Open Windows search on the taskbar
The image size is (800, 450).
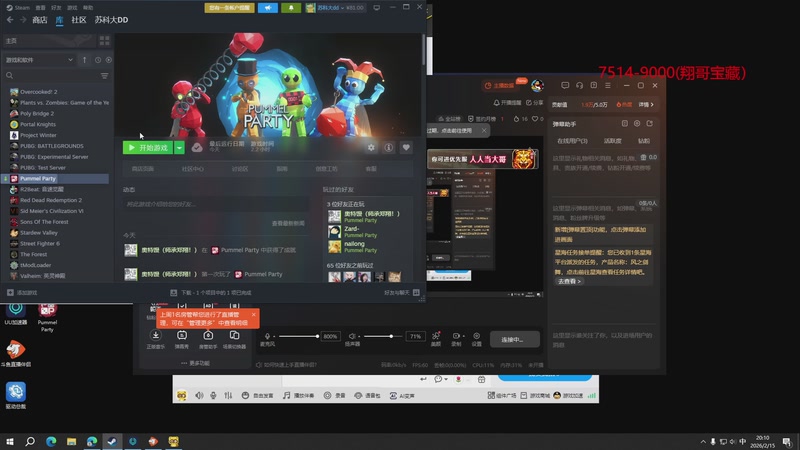tap(30, 441)
